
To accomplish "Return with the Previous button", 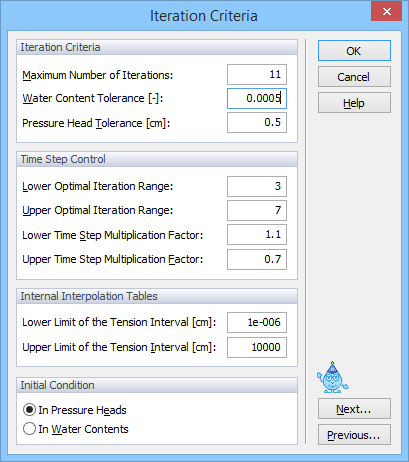I will [x=354, y=435].
